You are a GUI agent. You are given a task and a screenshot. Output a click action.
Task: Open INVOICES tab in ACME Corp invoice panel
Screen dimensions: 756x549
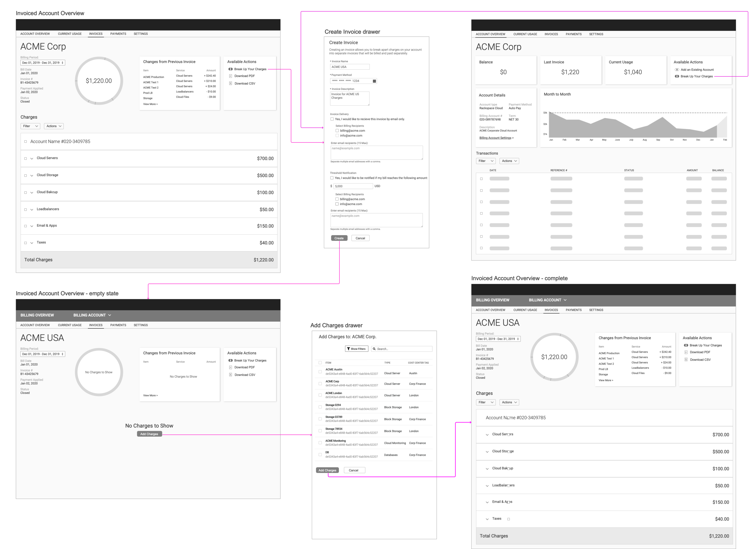pyautogui.click(x=96, y=34)
